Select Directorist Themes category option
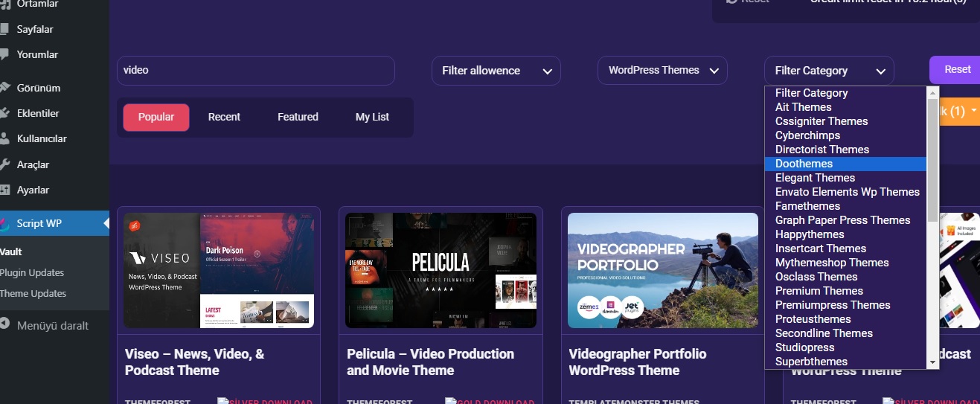980x404 pixels. point(845,150)
